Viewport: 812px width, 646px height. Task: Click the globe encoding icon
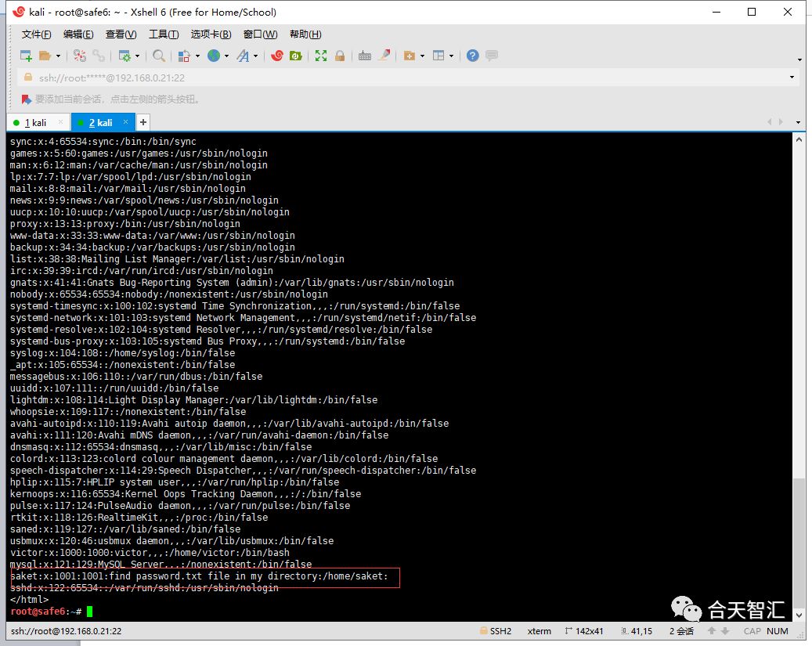(214, 56)
